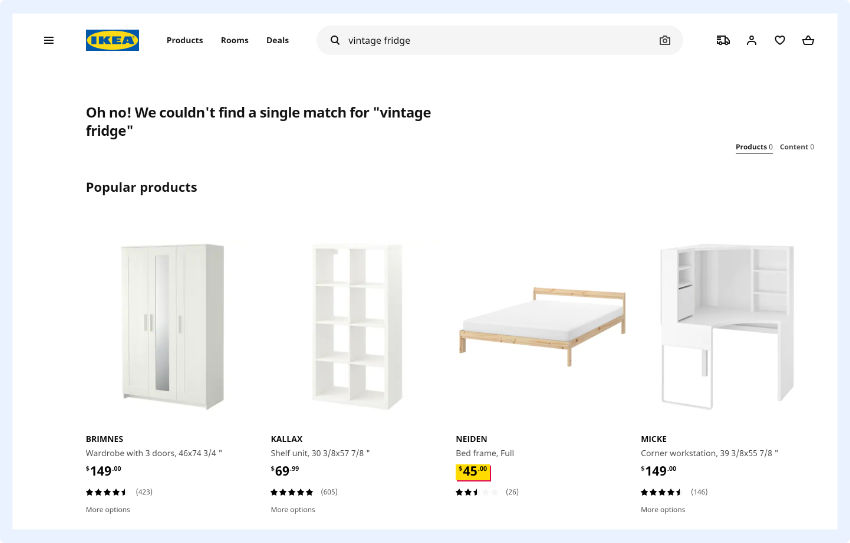Viewport: 850px width, 543px height.
Task: Select the Products results tab
Action: (753, 147)
